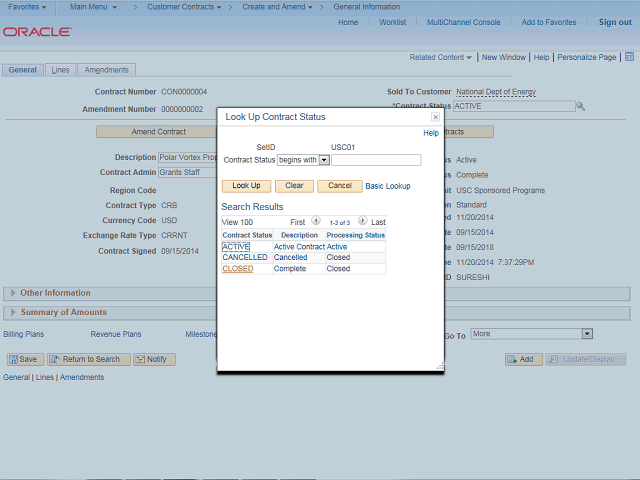Image resolution: width=640 pixels, height=480 pixels.
Task: Click Add to Favorites link
Action: pyautogui.click(x=549, y=22)
